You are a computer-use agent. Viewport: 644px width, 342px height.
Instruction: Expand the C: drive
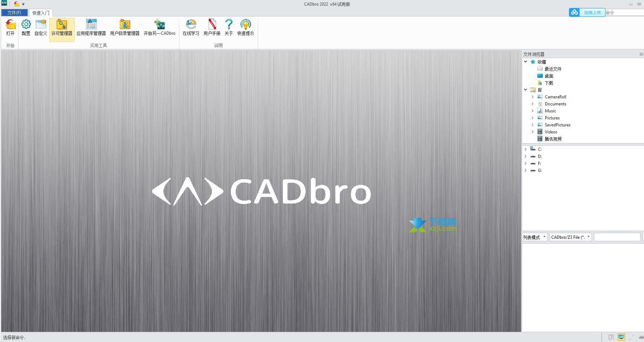point(526,149)
